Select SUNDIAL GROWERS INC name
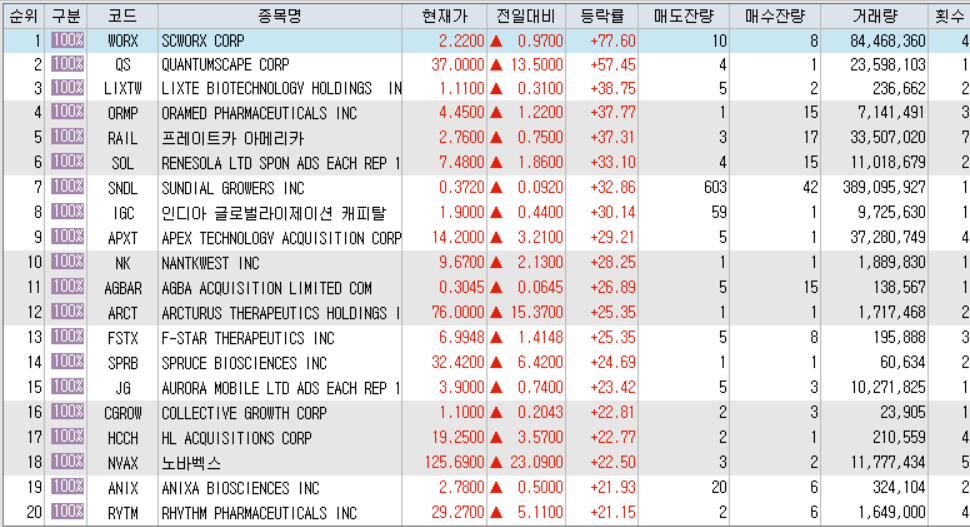This screenshot has width=970, height=527. coord(233,188)
